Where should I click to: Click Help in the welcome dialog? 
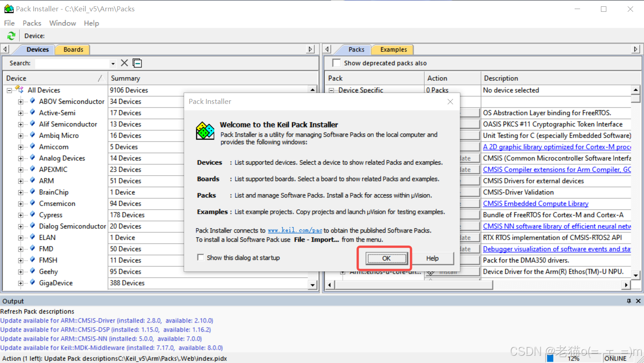pyautogui.click(x=432, y=258)
